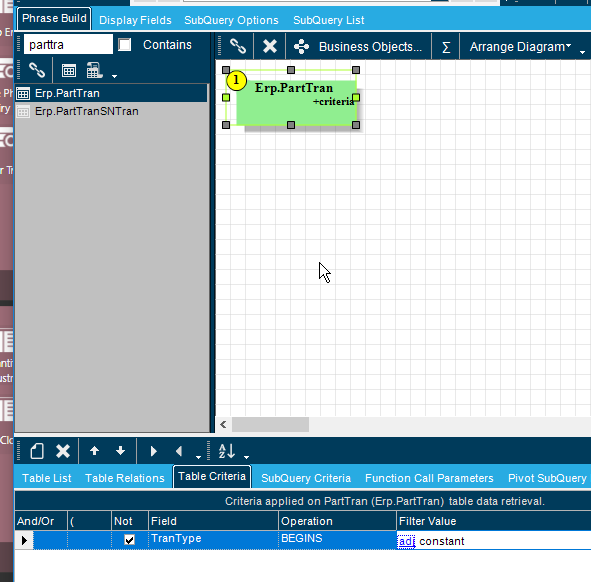Click the right triangle indent icon

(x=153, y=451)
